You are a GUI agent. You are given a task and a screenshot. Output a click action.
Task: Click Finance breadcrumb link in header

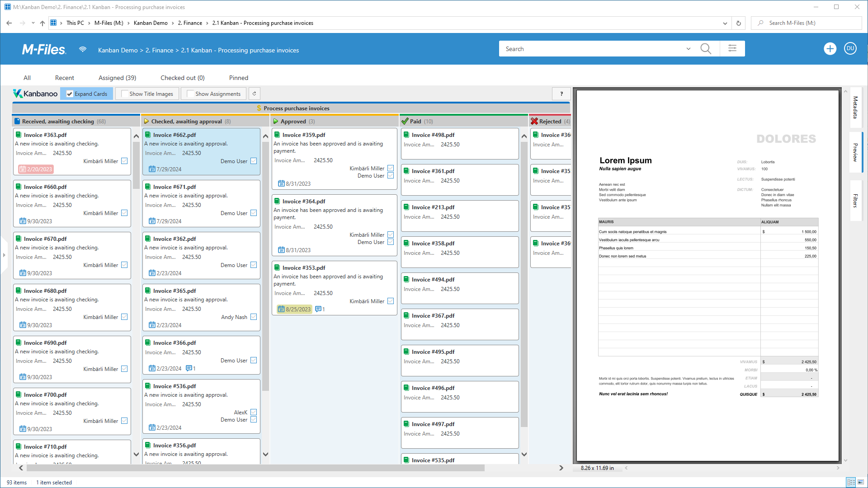coord(159,50)
